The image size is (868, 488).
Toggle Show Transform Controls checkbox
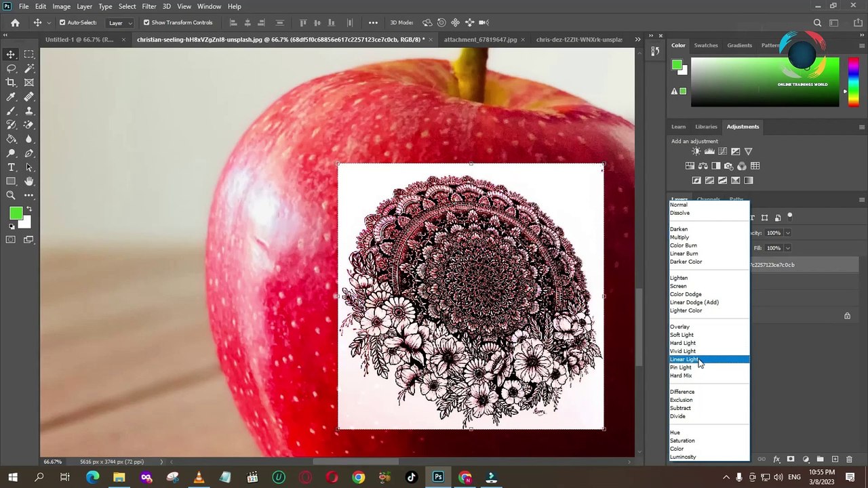[x=146, y=22]
